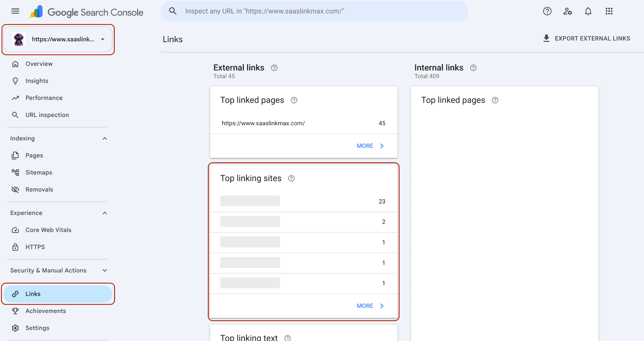This screenshot has width=644, height=341.
Task: Click the property avatar thumbnail
Action: (19, 39)
